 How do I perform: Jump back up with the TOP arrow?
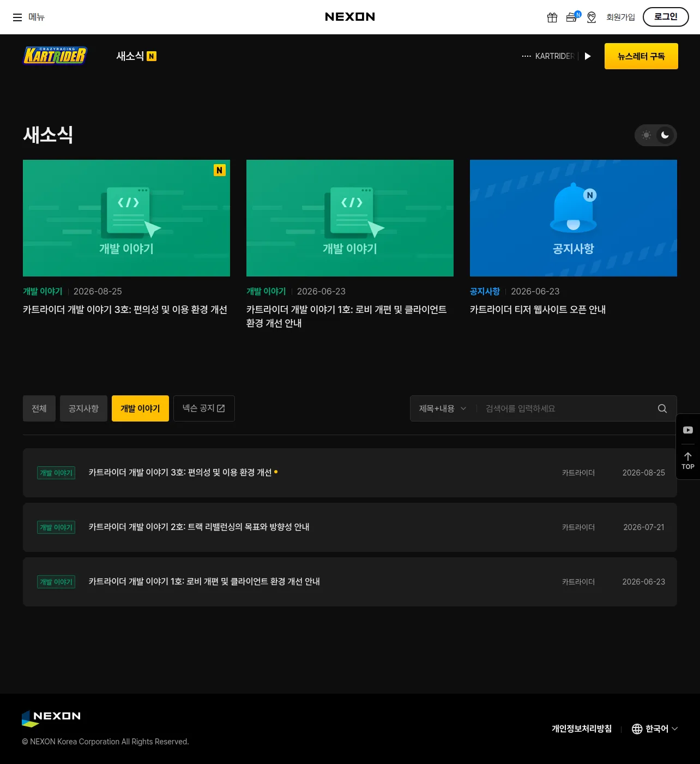click(x=688, y=461)
